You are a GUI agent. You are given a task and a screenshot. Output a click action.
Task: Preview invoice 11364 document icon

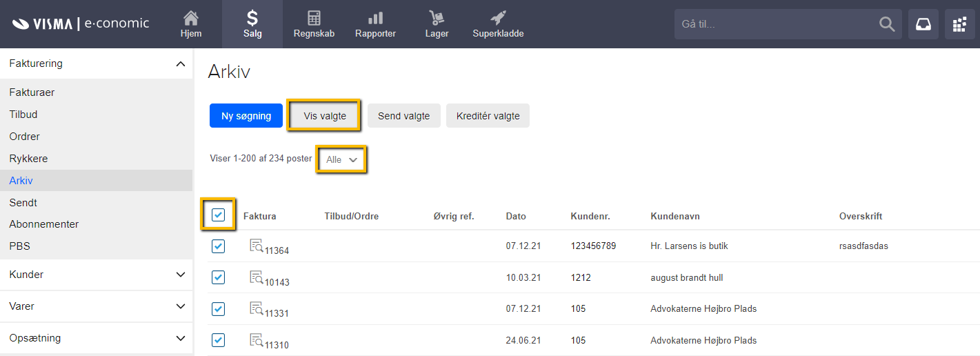(257, 246)
